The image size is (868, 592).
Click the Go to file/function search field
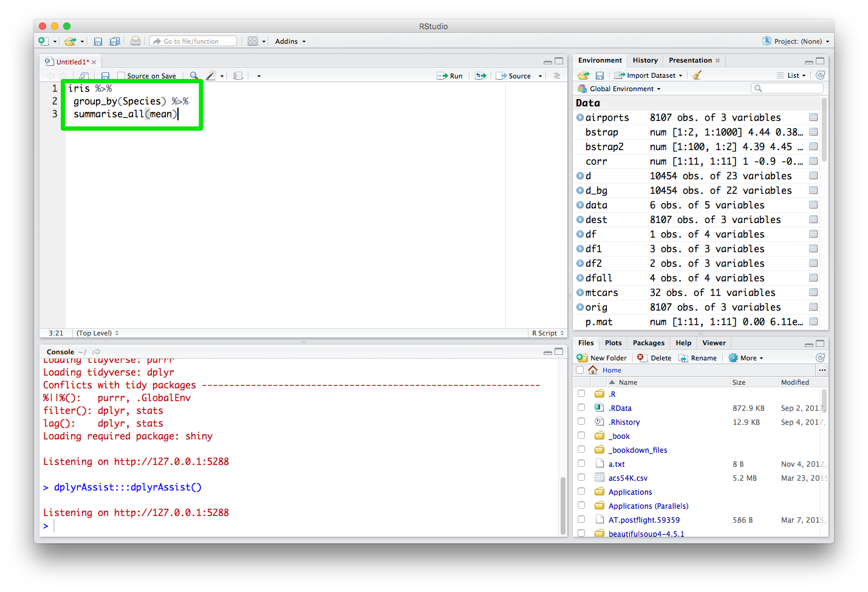[193, 41]
